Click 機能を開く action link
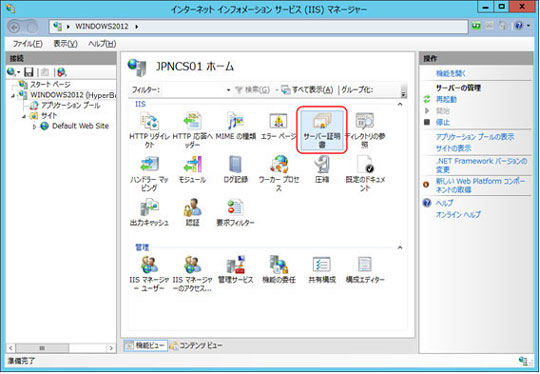This screenshot has width=540, height=374. (x=451, y=73)
